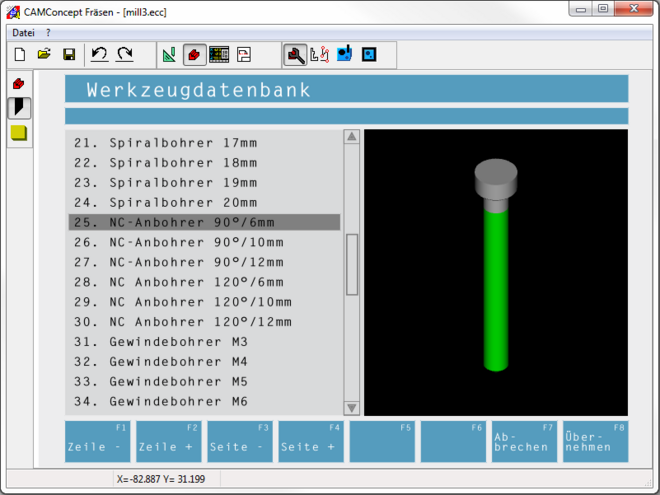Open a file with the folder icon
Image resolution: width=660 pixels, height=495 pixels.
pyautogui.click(x=44, y=54)
